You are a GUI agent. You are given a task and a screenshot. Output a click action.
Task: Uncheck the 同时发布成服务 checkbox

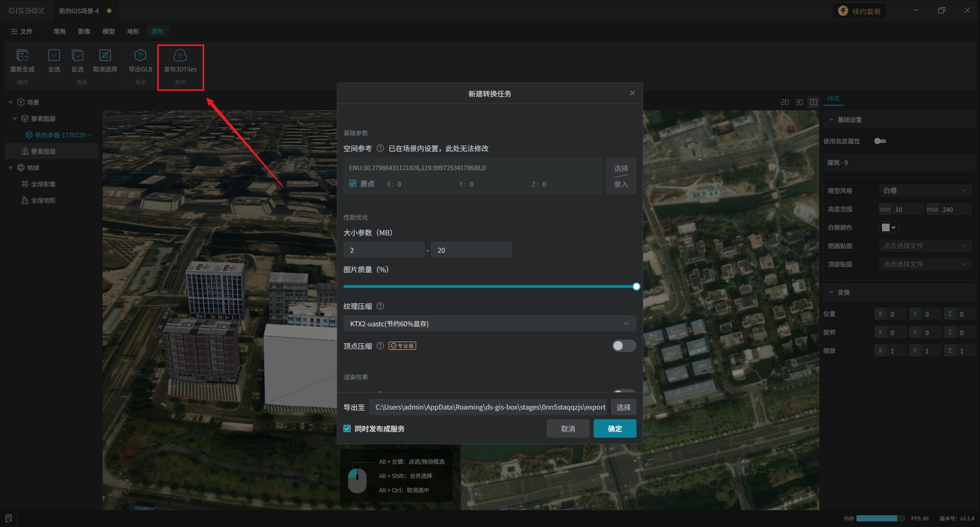pyautogui.click(x=348, y=429)
